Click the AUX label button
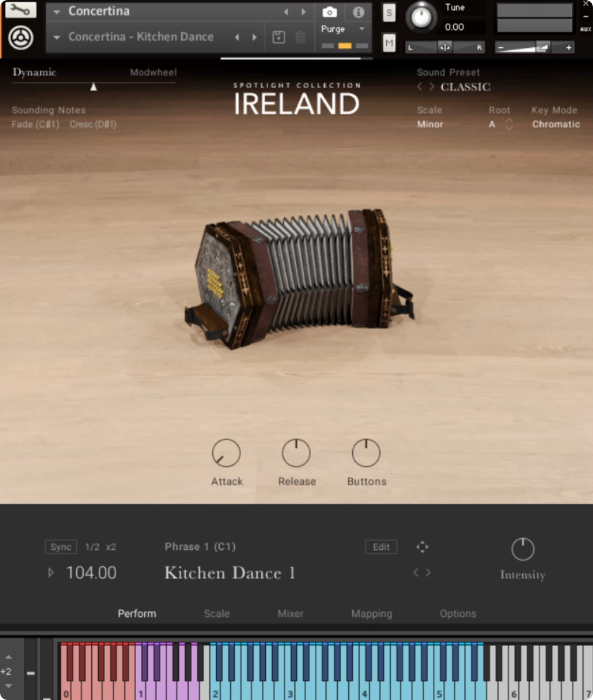The width and height of the screenshot is (593, 700). (586, 29)
